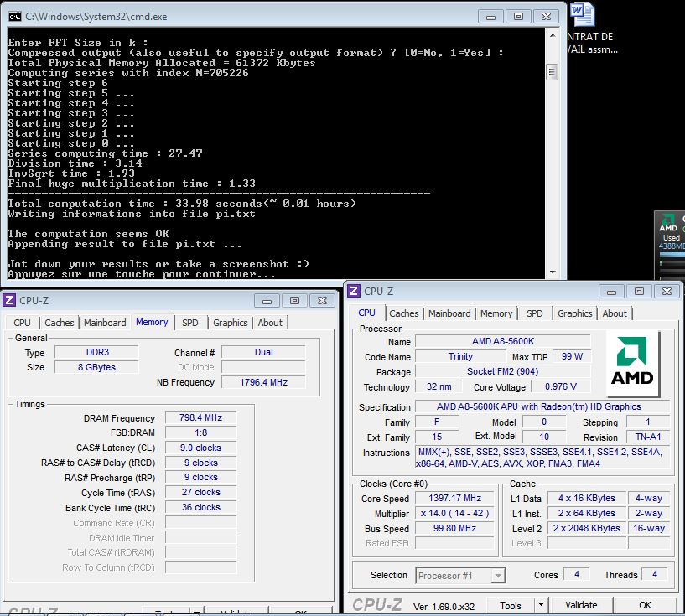685x616 pixels.
Task: Click the AMD logo in Processor section
Action: [x=632, y=363]
